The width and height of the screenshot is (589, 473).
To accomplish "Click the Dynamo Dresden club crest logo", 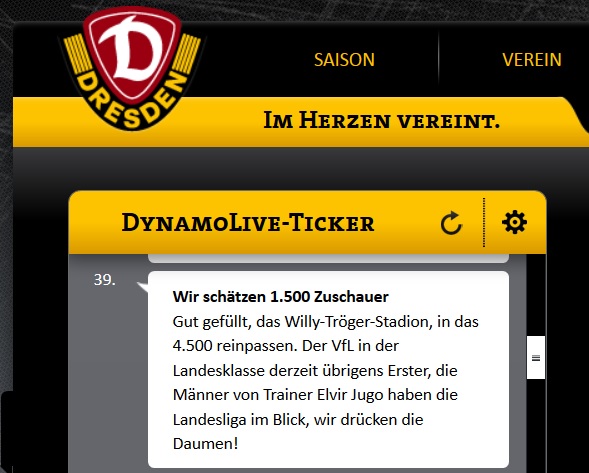I will (131, 69).
